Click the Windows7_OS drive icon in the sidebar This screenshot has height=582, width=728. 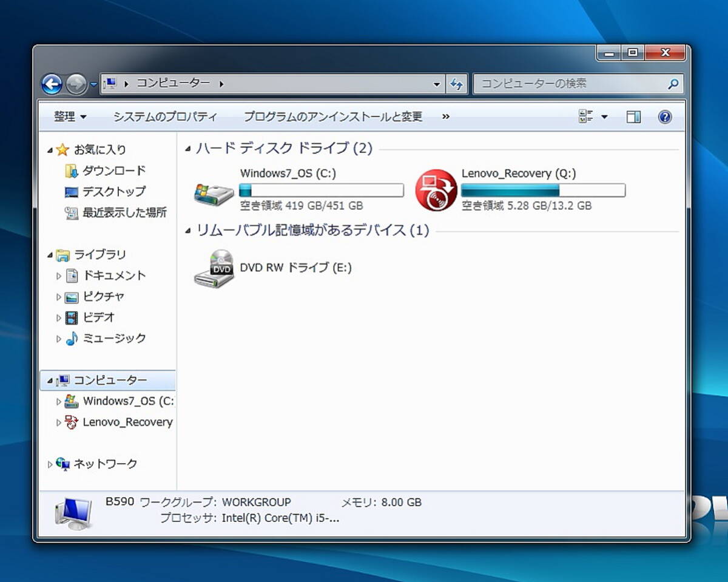pos(72,401)
